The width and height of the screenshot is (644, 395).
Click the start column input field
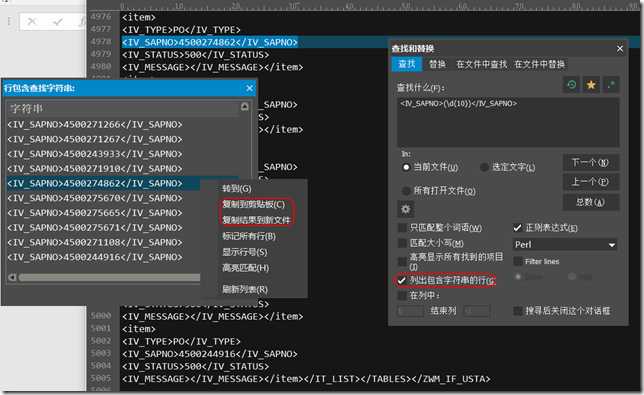coord(411,311)
